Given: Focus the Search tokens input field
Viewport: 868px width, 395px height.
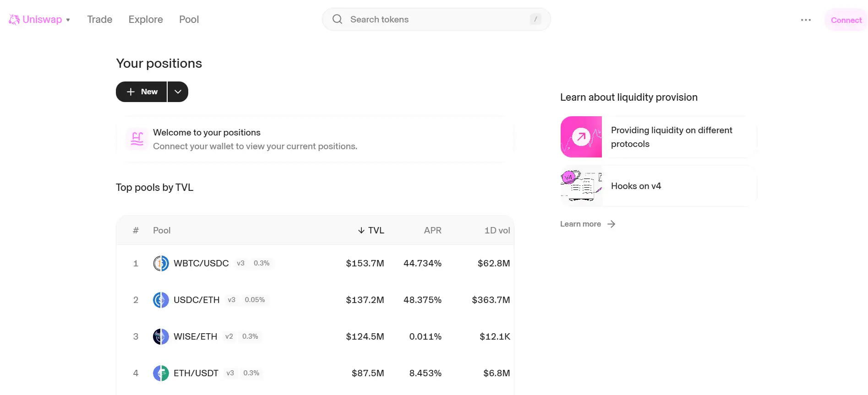Looking at the screenshot, I should pos(435,20).
